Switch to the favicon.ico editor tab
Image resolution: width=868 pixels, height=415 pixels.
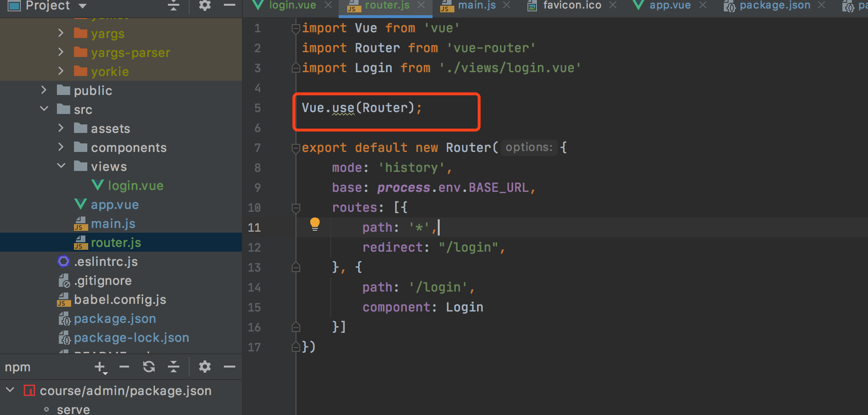(x=572, y=5)
